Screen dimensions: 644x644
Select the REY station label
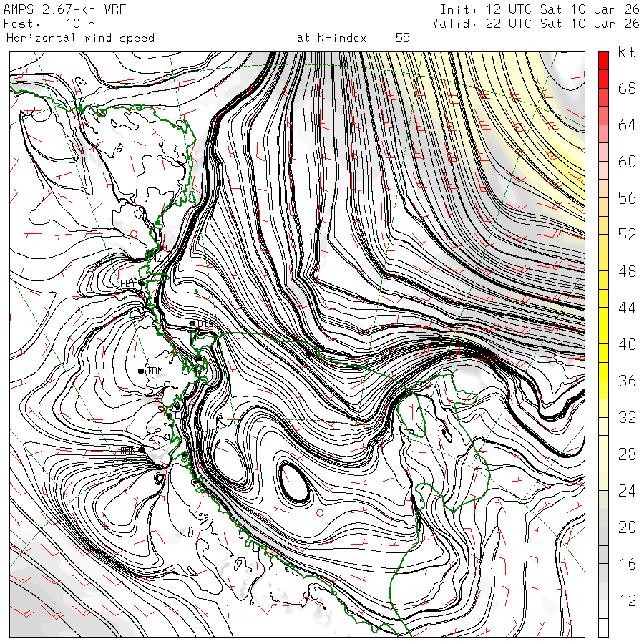click(129, 283)
